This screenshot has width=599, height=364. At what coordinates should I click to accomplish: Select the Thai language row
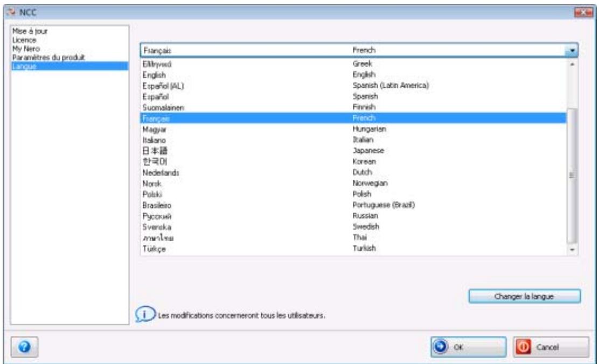click(353, 237)
